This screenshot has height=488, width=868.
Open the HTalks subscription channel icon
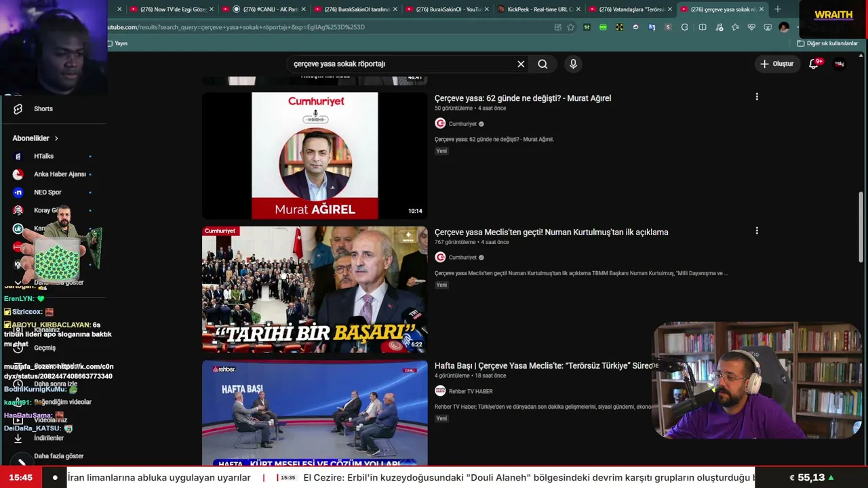pyautogui.click(x=18, y=156)
